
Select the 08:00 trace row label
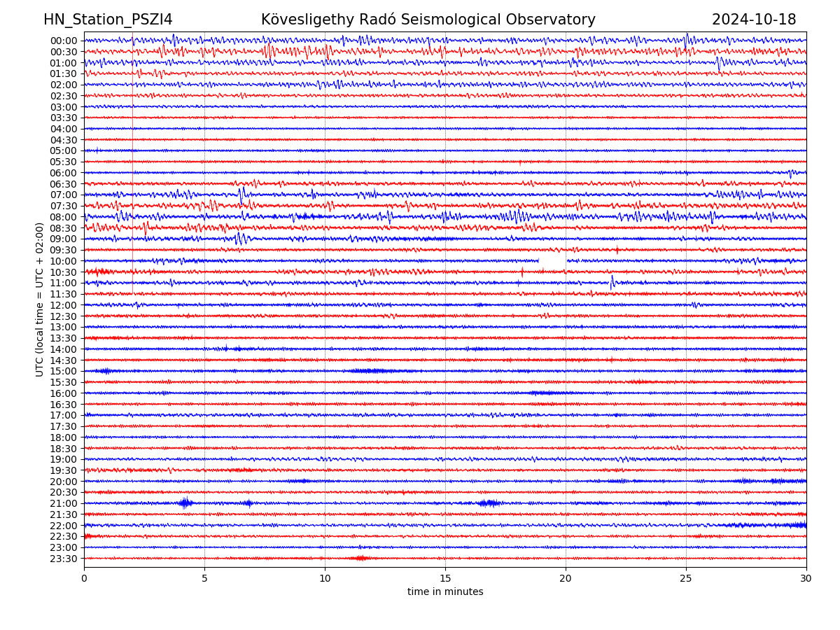[64, 217]
